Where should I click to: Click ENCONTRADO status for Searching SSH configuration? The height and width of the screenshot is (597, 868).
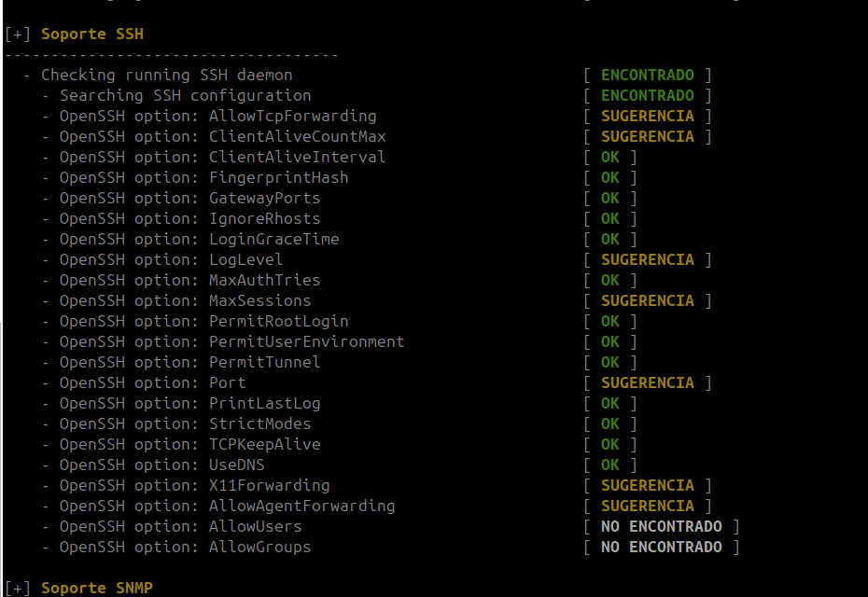(x=647, y=95)
